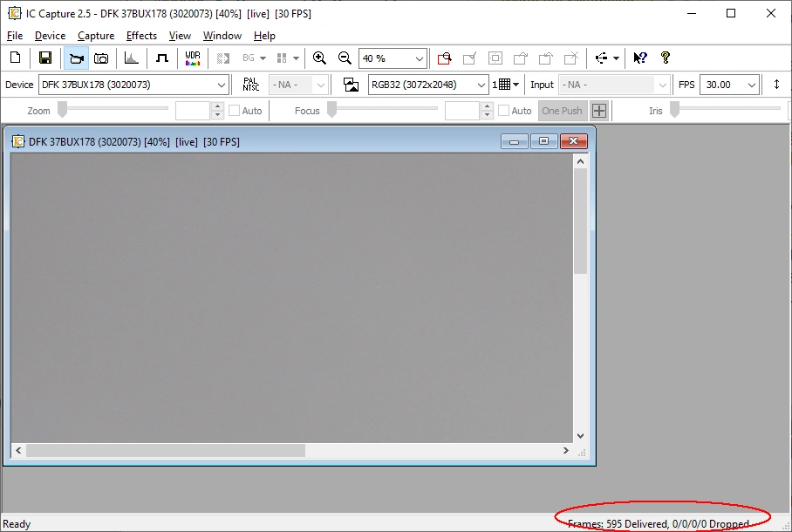Open the Effects menu

[x=141, y=36]
